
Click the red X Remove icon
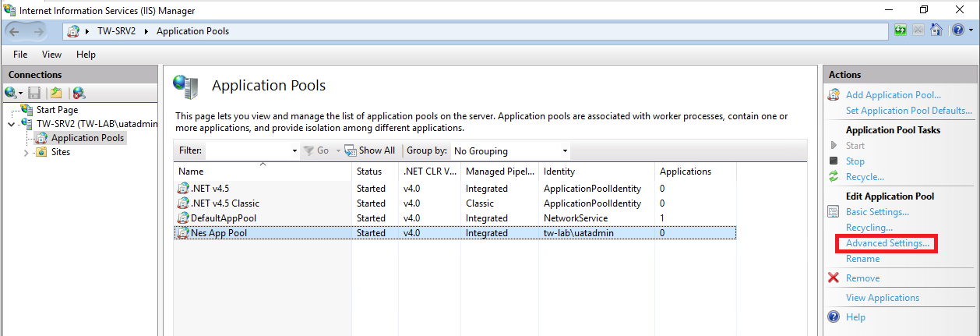point(834,278)
